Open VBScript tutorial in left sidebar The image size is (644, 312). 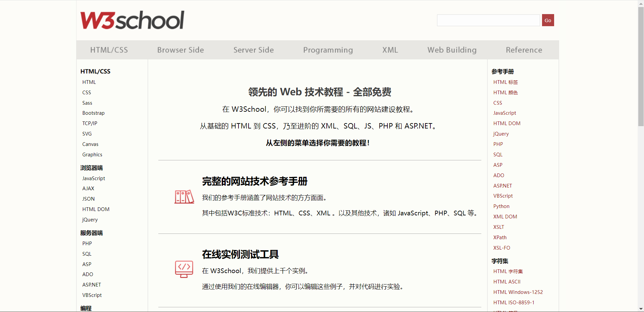click(x=92, y=295)
